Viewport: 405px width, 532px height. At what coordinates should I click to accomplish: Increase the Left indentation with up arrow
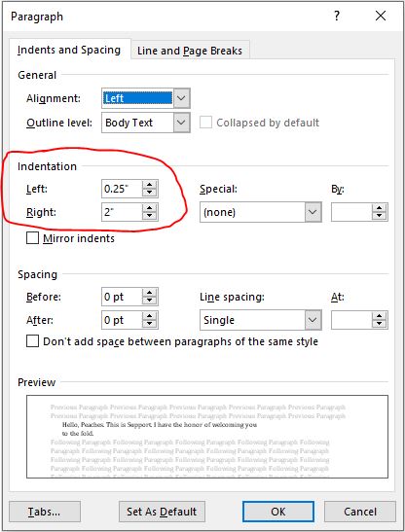point(150,185)
